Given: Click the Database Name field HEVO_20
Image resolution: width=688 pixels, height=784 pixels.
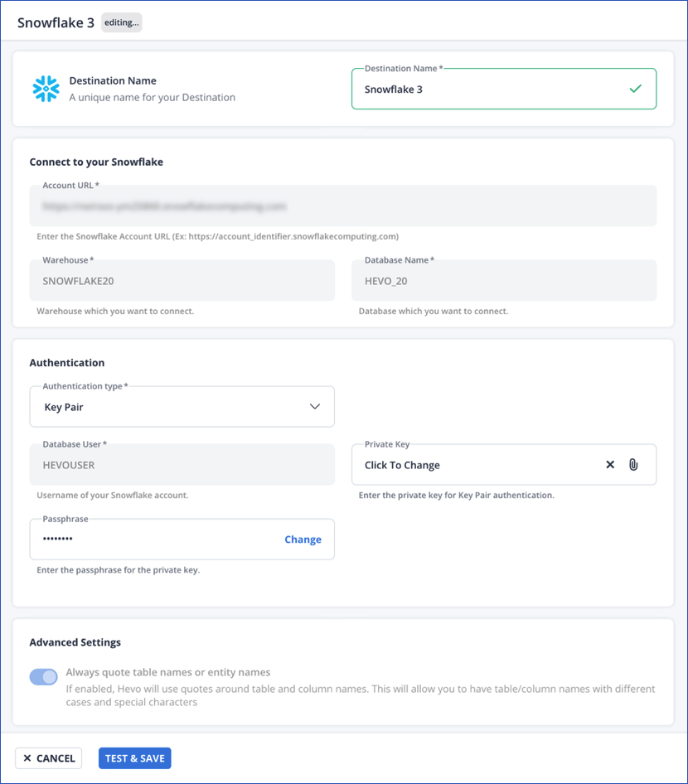Looking at the screenshot, I should click(x=504, y=280).
